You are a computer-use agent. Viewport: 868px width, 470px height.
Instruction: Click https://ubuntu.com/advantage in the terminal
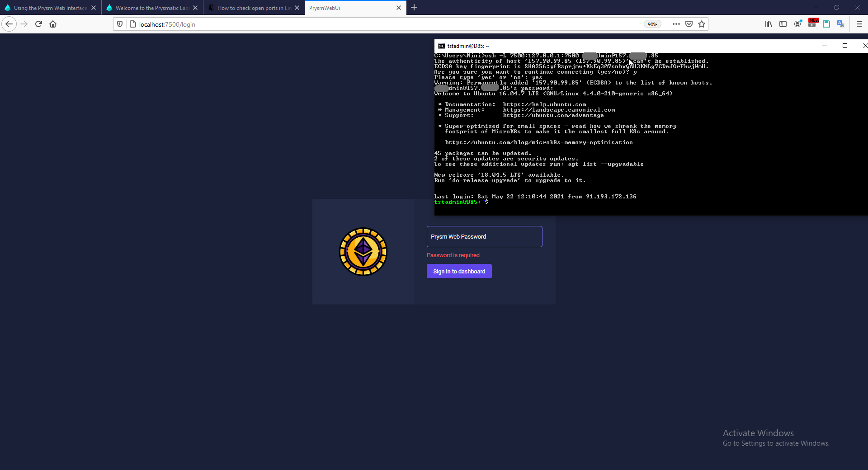553,115
